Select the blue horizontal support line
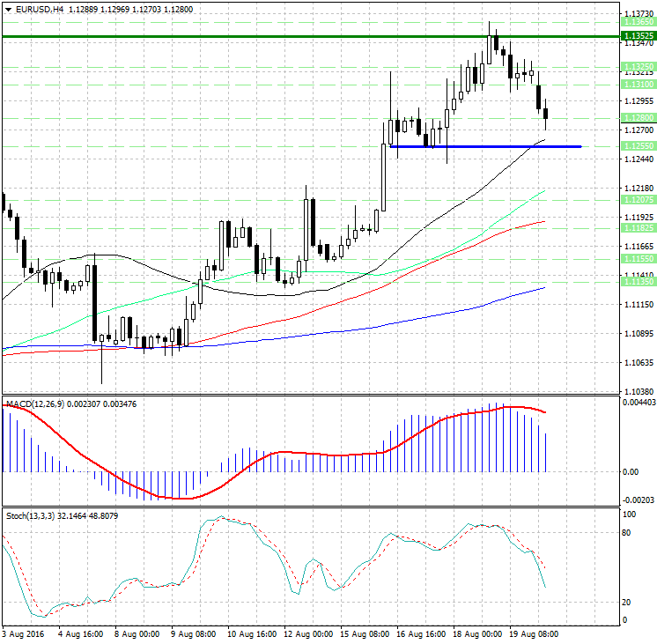The width and height of the screenshot is (657, 644). point(484,146)
